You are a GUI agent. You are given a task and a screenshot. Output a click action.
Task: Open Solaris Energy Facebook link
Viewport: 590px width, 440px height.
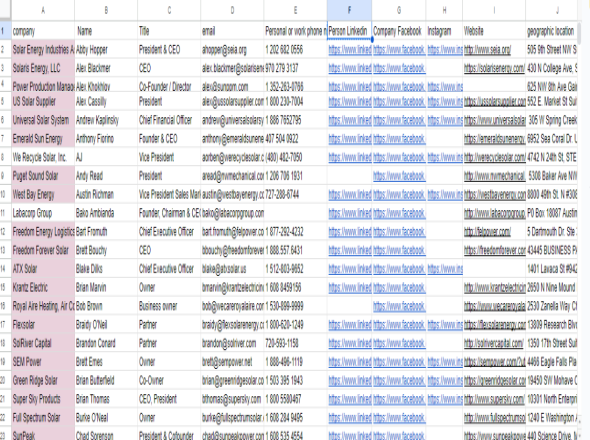(399, 68)
